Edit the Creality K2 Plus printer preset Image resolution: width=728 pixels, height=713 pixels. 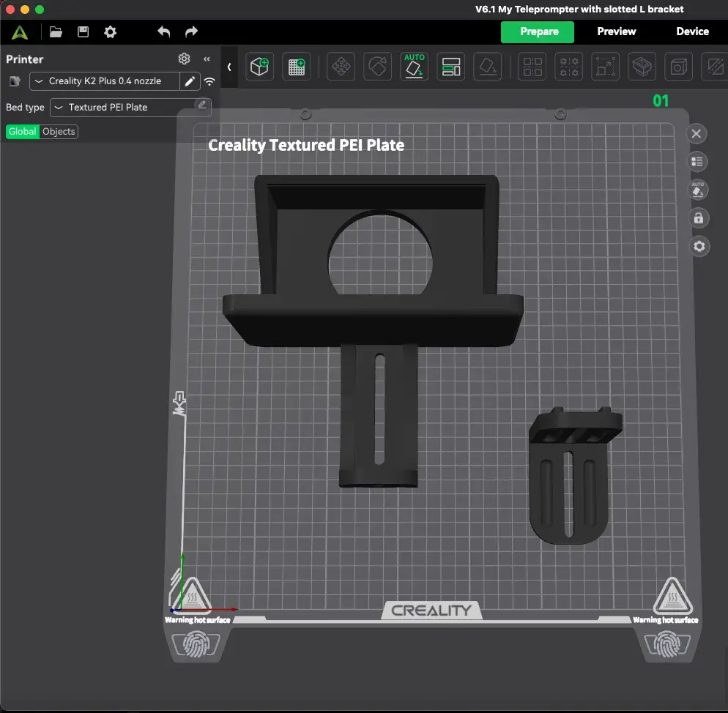190,81
